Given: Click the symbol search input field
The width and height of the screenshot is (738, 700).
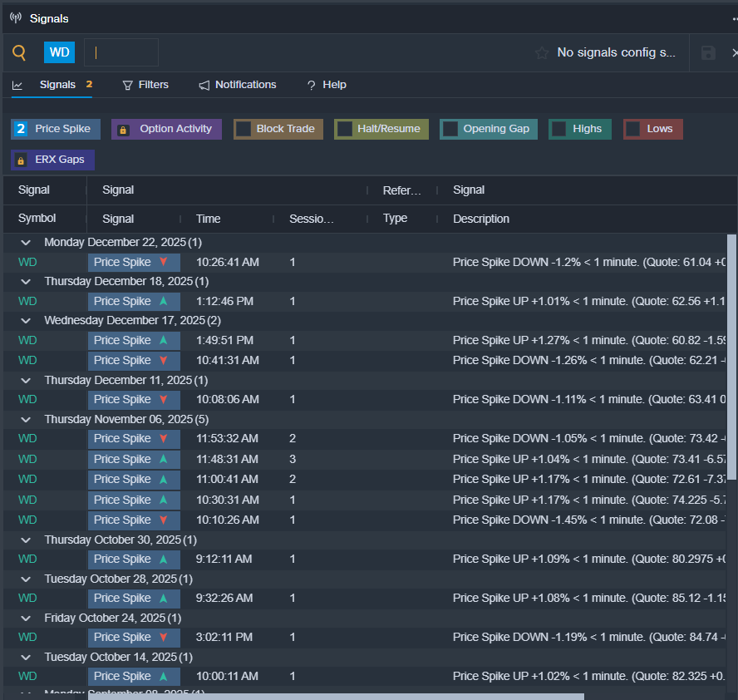Looking at the screenshot, I should [121, 52].
